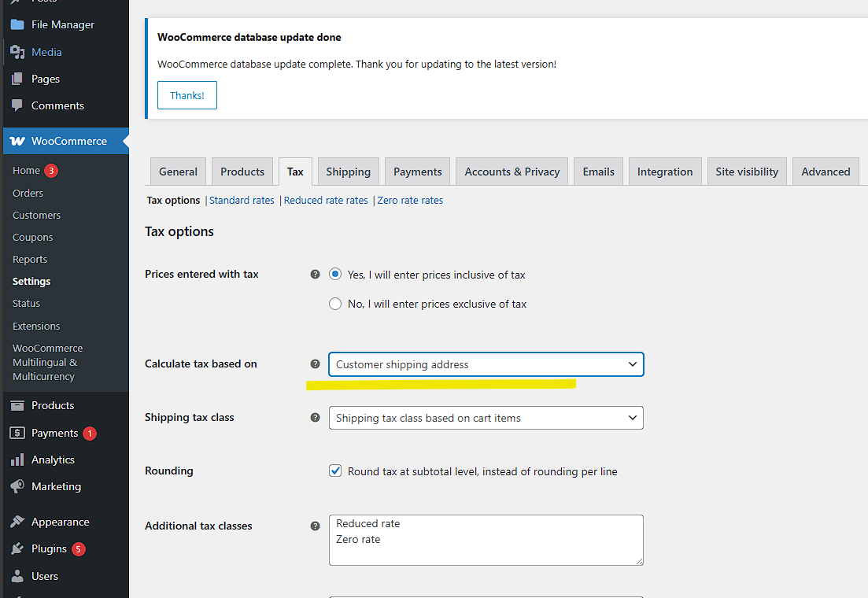The image size is (868, 598).
Task: Click the red badge on Payments
Action: coord(90,434)
